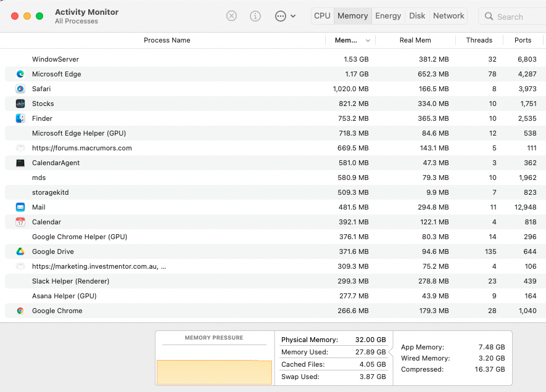Click the Stocks 821.2 MB memory value
The image size is (546, 392).
[354, 104]
